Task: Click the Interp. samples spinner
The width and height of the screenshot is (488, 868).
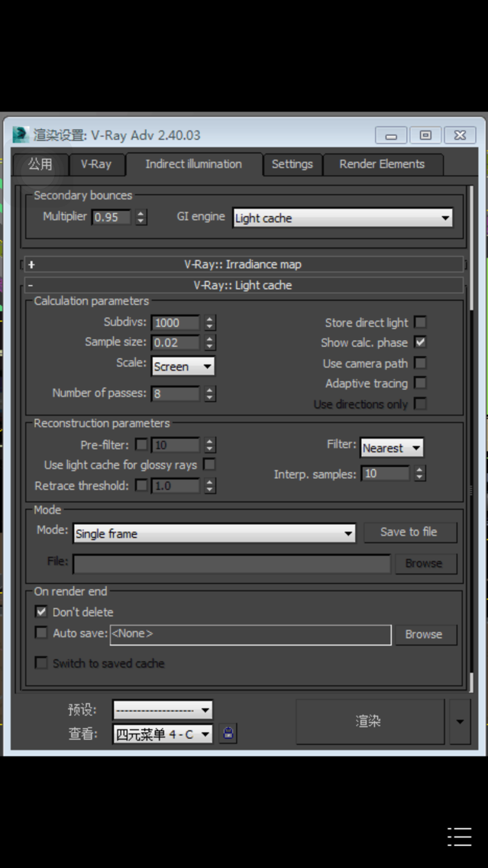Action: [x=420, y=473]
